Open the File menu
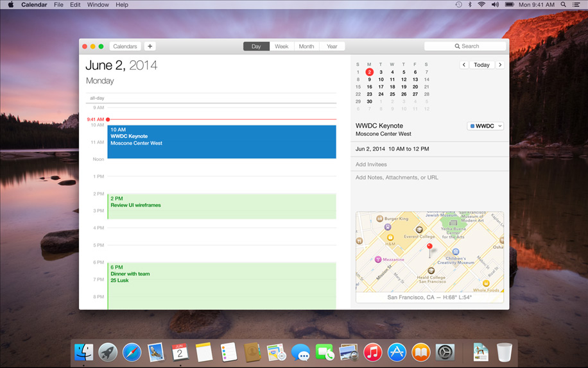The image size is (588, 368). 58,4
